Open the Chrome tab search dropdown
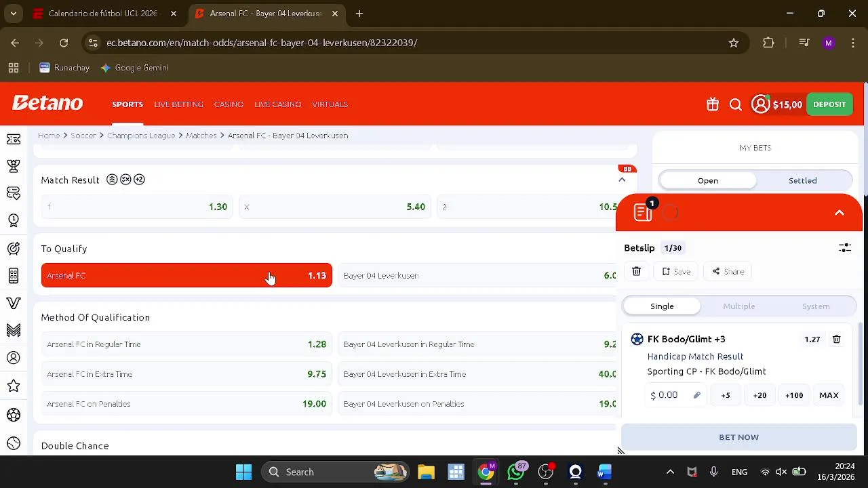The image size is (868, 488). point(13,14)
